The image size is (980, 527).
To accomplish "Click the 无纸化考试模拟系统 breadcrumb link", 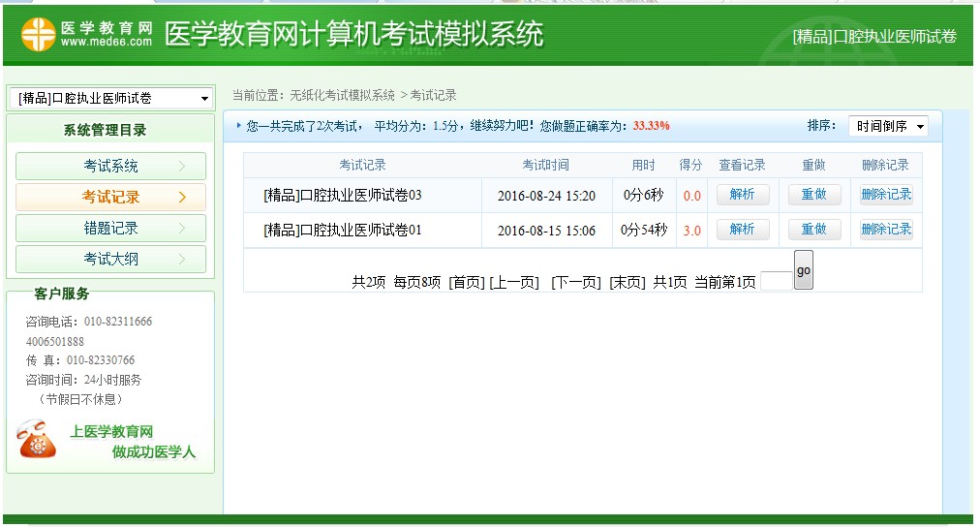I will click(343, 95).
